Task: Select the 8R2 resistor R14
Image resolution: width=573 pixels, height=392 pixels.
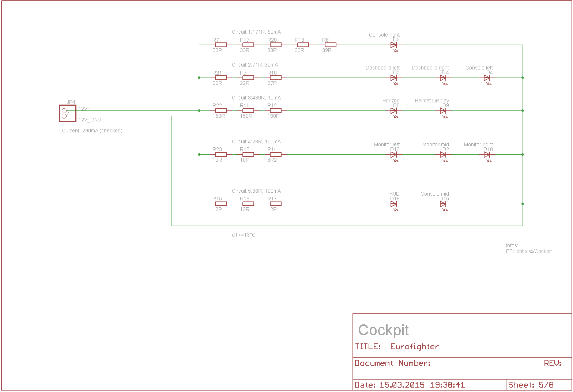Action: point(275,155)
